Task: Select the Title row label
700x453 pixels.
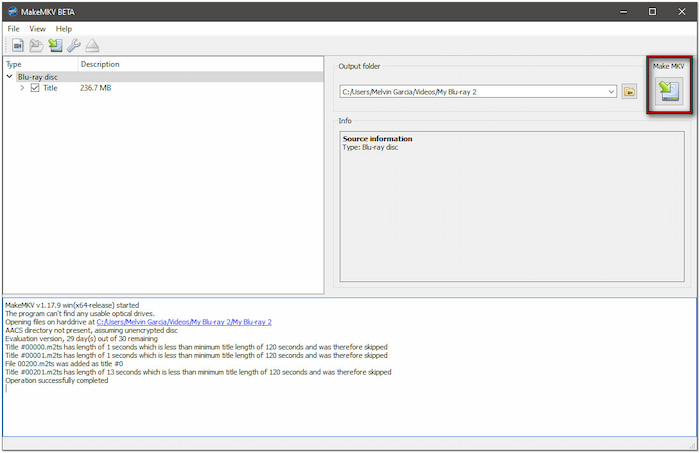Action: (50, 88)
